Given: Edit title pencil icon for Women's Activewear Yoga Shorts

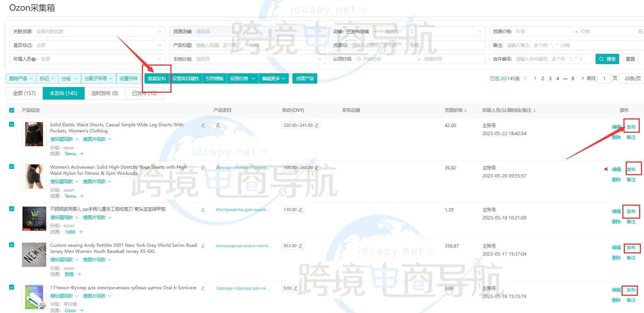Looking at the screenshot, I should coord(203,168).
